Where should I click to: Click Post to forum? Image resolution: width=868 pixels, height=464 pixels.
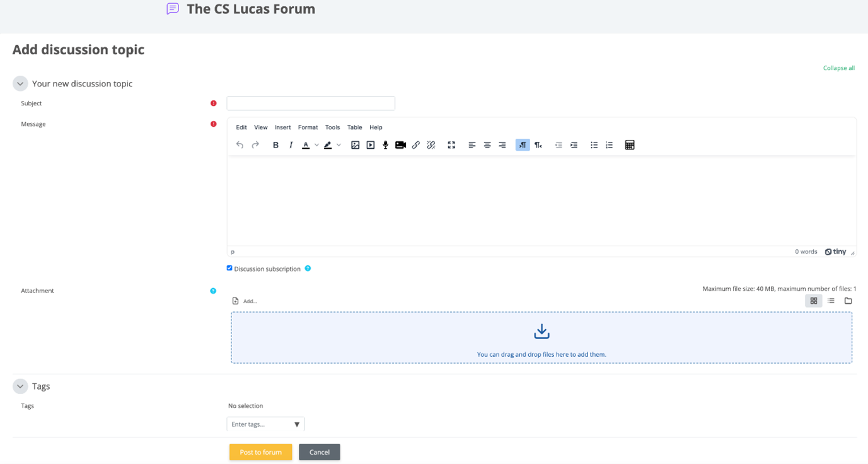pos(260,452)
